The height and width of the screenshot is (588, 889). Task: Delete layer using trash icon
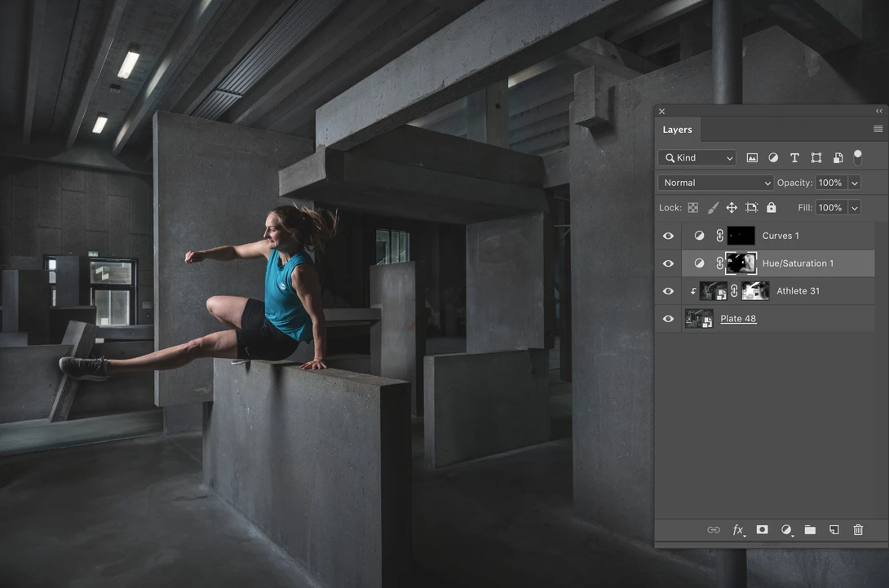coord(858,529)
